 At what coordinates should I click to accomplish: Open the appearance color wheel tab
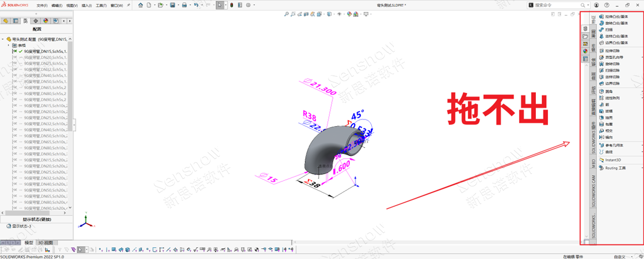46,21
